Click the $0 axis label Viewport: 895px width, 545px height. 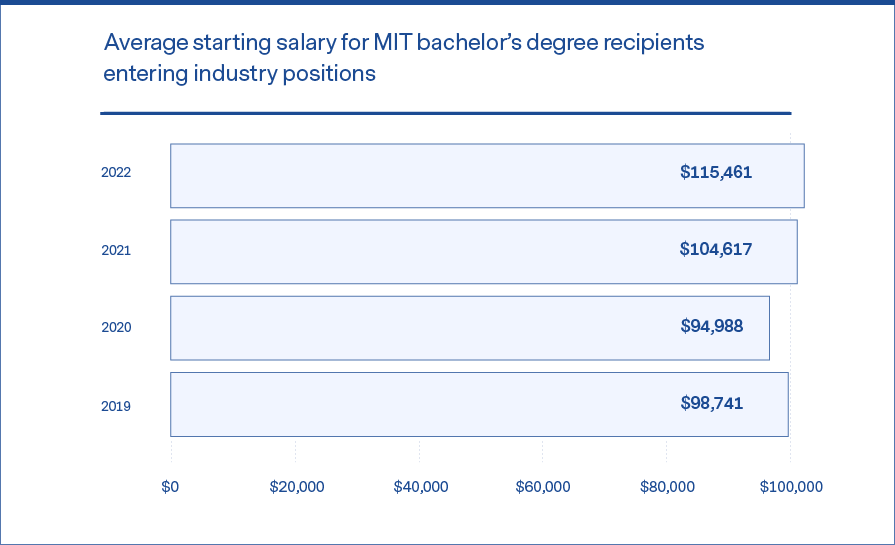[170, 487]
